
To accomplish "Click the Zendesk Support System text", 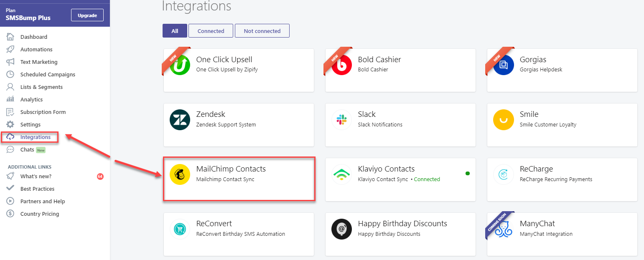I will pos(226,124).
